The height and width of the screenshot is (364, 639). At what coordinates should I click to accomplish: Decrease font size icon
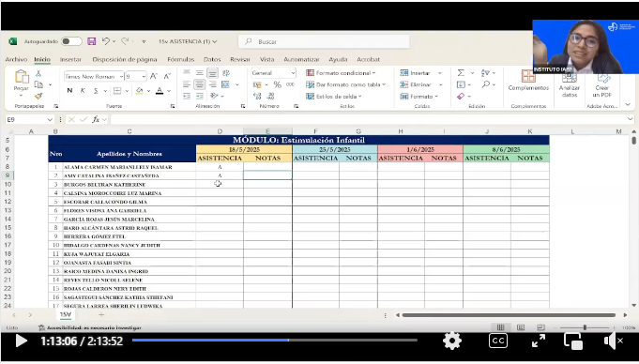click(x=167, y=76)
